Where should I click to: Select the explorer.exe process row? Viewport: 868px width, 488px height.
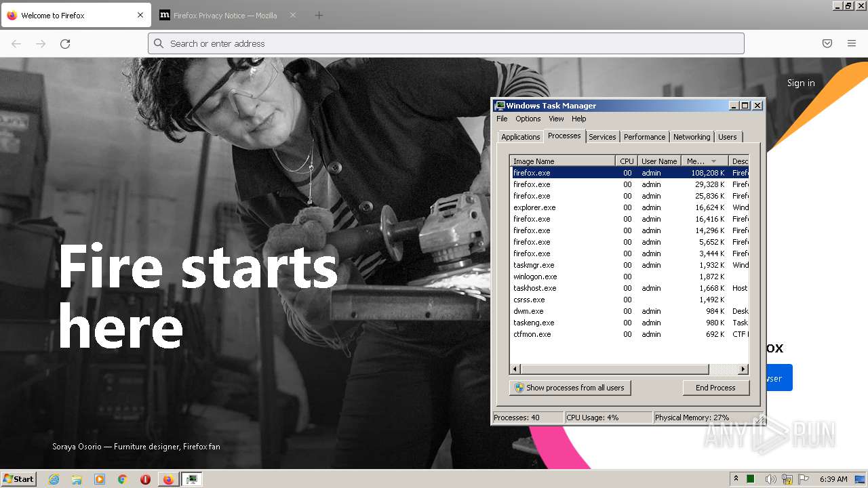(x=630, y=207)
